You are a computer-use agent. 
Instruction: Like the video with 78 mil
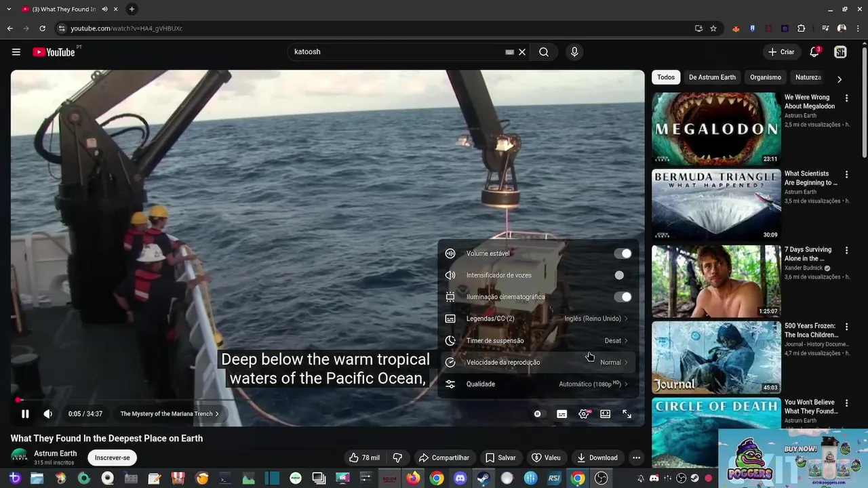coord(364,457)
